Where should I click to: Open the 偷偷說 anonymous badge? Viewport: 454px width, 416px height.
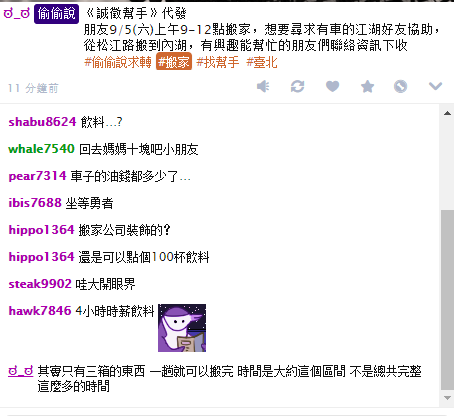click(x=56, y=14)
